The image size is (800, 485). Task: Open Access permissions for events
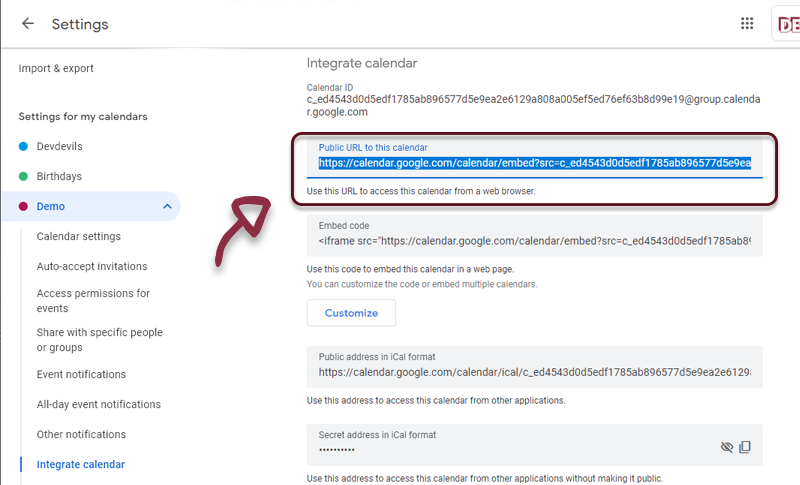pyautogui.click(x=93, y=301)
